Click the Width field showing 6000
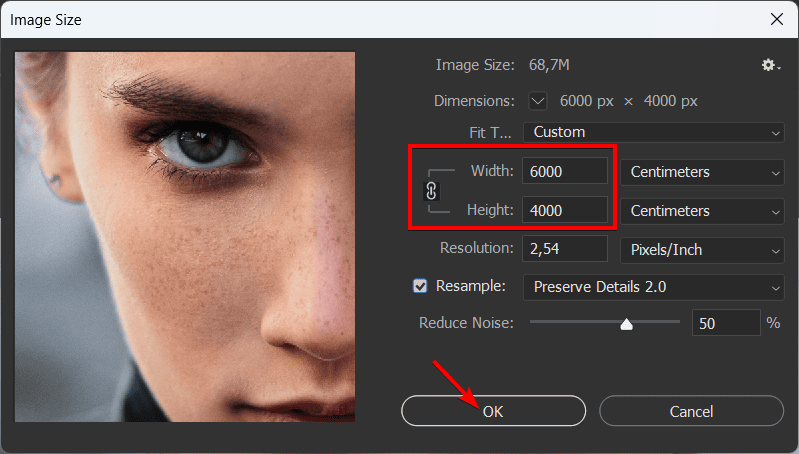Screen dimensions: 799x454 coord(565,172)
